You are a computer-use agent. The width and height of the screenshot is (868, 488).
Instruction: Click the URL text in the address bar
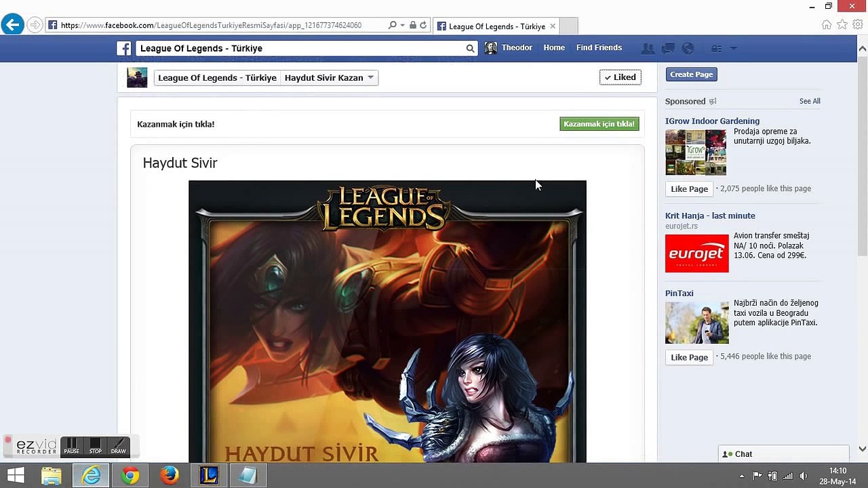(211, 25)
